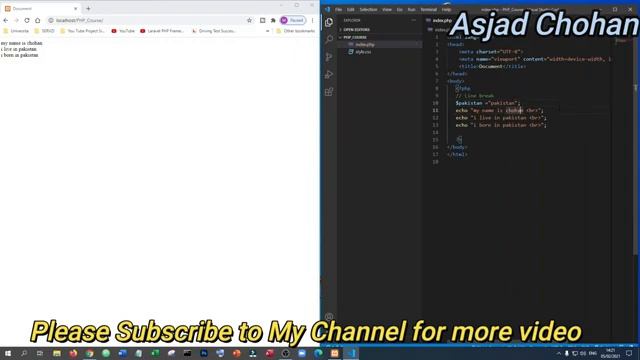Switch to Chrome from the taskbar

89,353
